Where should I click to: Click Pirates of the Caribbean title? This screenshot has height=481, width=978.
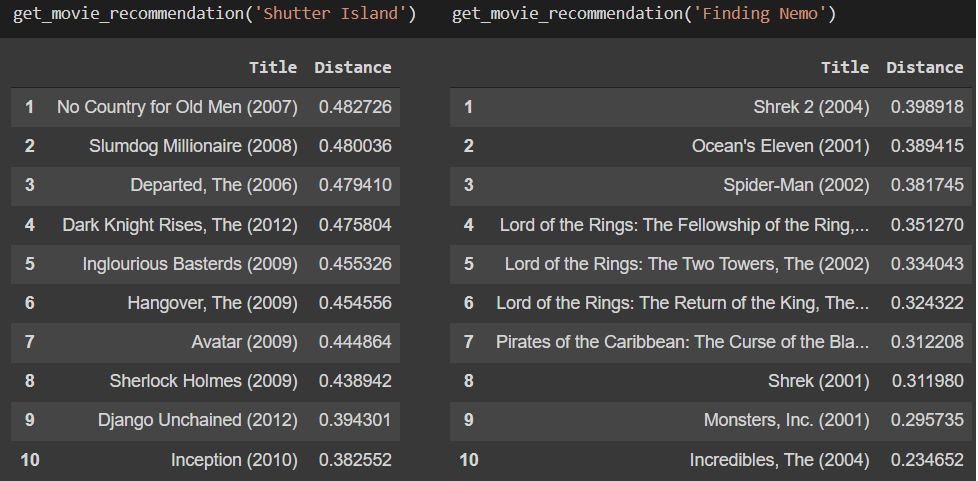pos(682,342)
